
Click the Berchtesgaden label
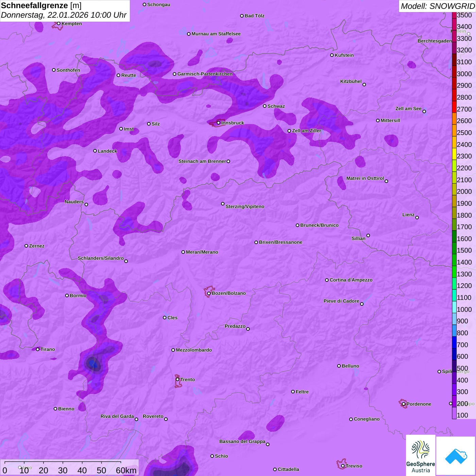435,41
